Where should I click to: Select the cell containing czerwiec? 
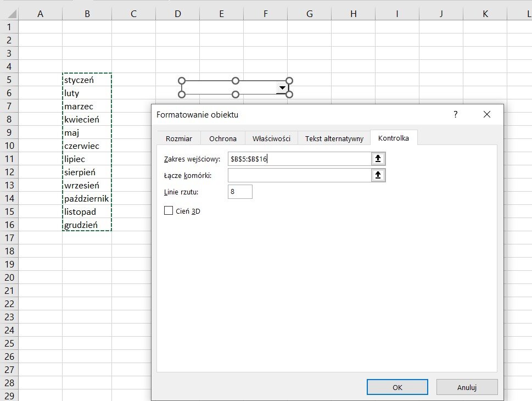[x=87, y=146]
